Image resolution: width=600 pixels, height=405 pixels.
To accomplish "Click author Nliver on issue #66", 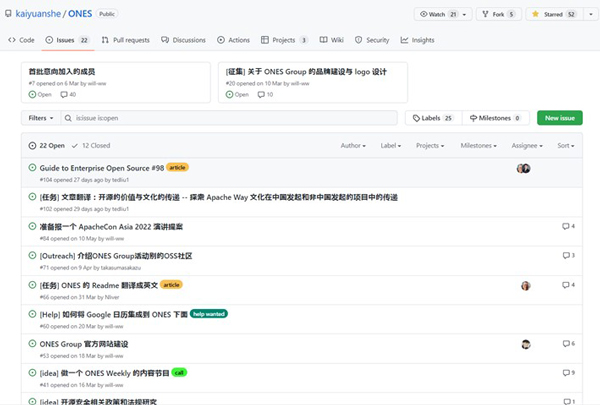I will tap(112, 297).
